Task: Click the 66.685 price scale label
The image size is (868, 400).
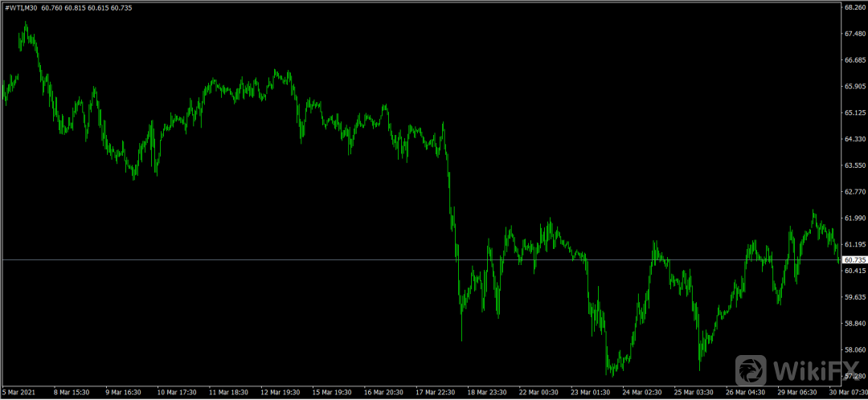Action: 854,60
